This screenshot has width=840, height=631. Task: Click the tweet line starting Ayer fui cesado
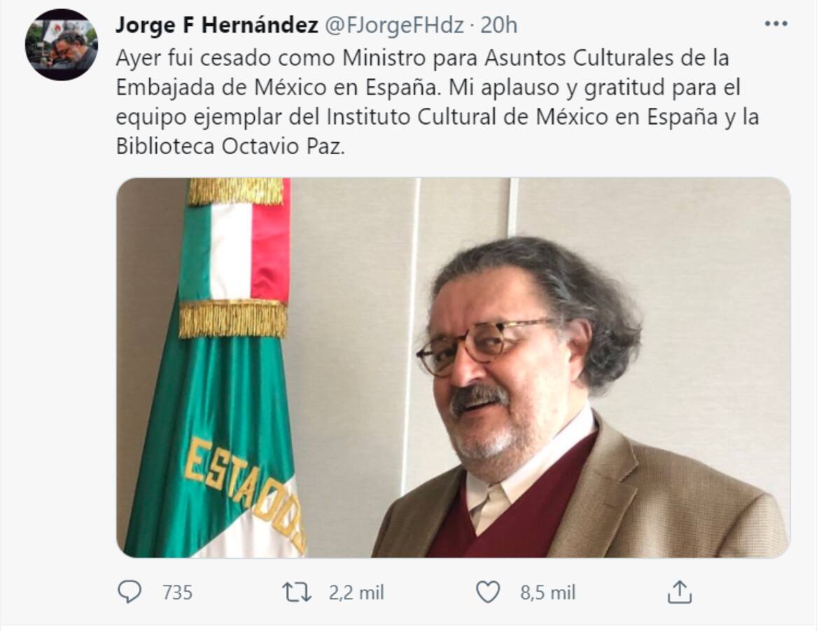(422, 57)
